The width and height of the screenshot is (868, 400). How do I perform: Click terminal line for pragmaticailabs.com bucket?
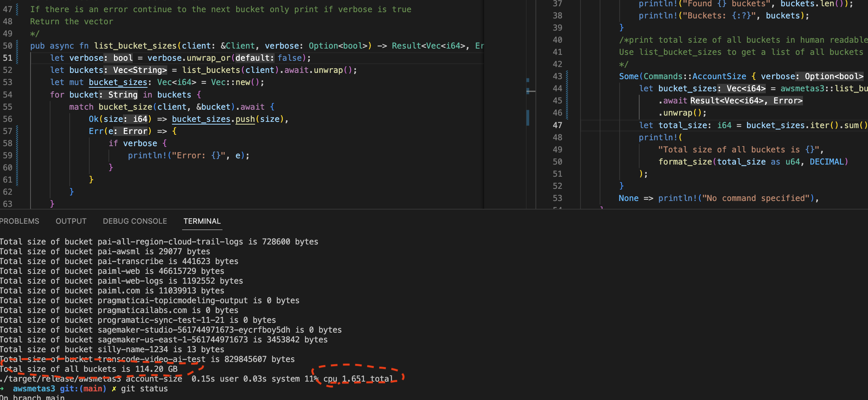coord(119,310)
